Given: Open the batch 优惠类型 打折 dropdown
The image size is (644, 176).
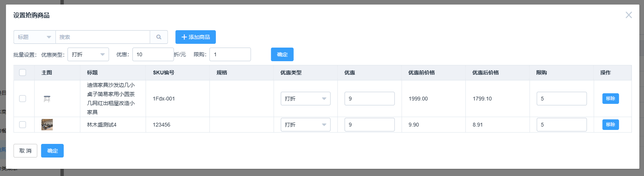Looking at the screenshot, I should pos(88,54).
